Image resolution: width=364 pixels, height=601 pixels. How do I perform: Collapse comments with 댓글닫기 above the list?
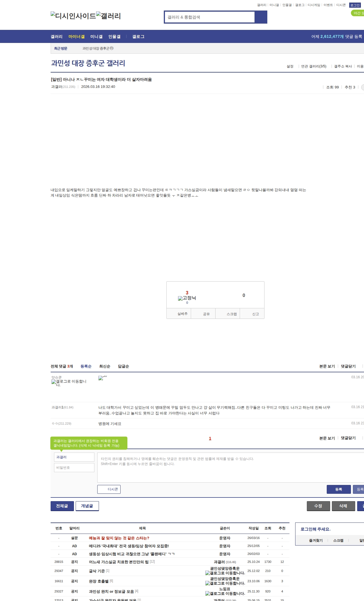click(x=348, y=366)
